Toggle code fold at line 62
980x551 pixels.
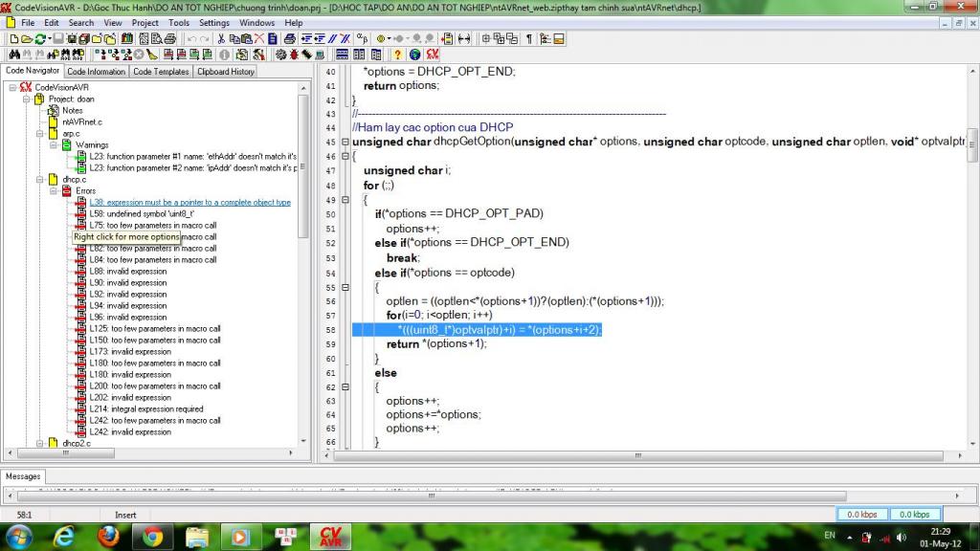(x=345, y=387)
